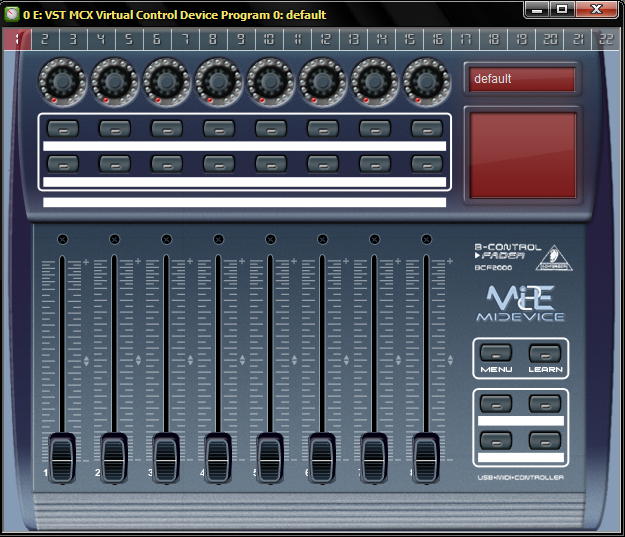
Task: Click the round X indicator above fader 7
Action: (x=374, y=239)
